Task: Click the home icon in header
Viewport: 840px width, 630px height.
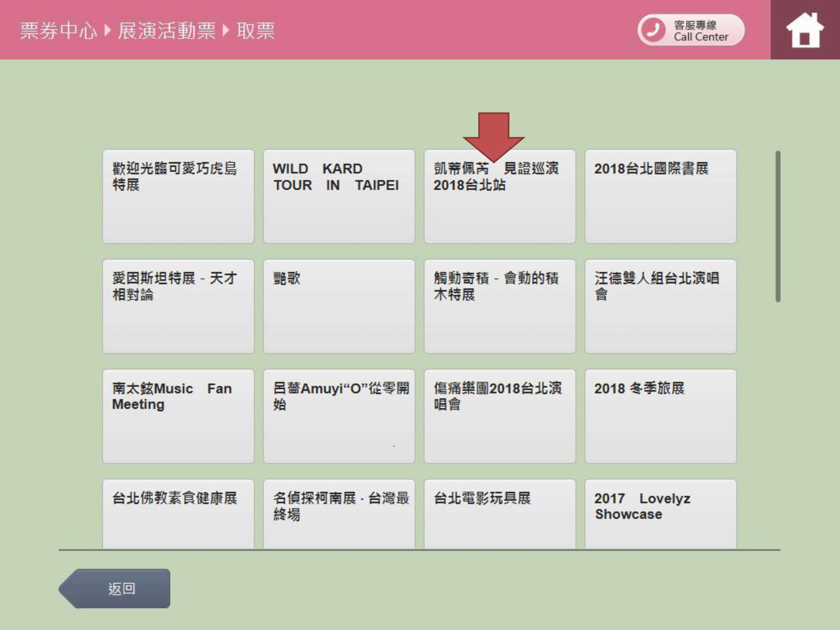Action: tap(804, 30)
